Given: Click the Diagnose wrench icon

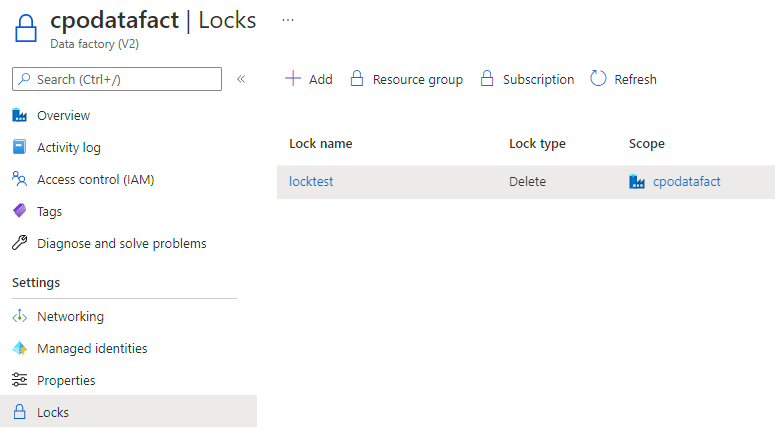Looking at the screenshot, I should pyautogui.click(x=19, y=243).
